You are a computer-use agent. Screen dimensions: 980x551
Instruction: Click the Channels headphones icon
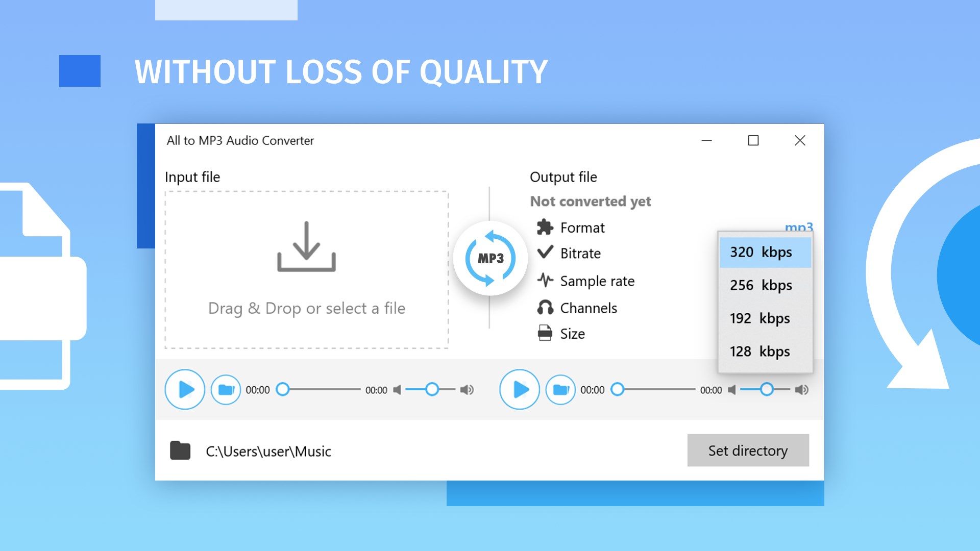544,308
